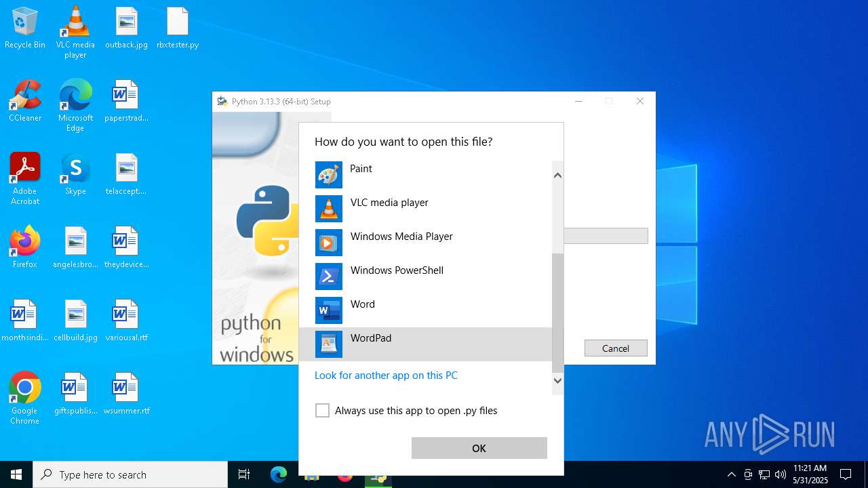This screenshot has height=488, width=868.
Task: Select Adobe Acrobat desktop shortcut
Action: click(x=25, y=179)
